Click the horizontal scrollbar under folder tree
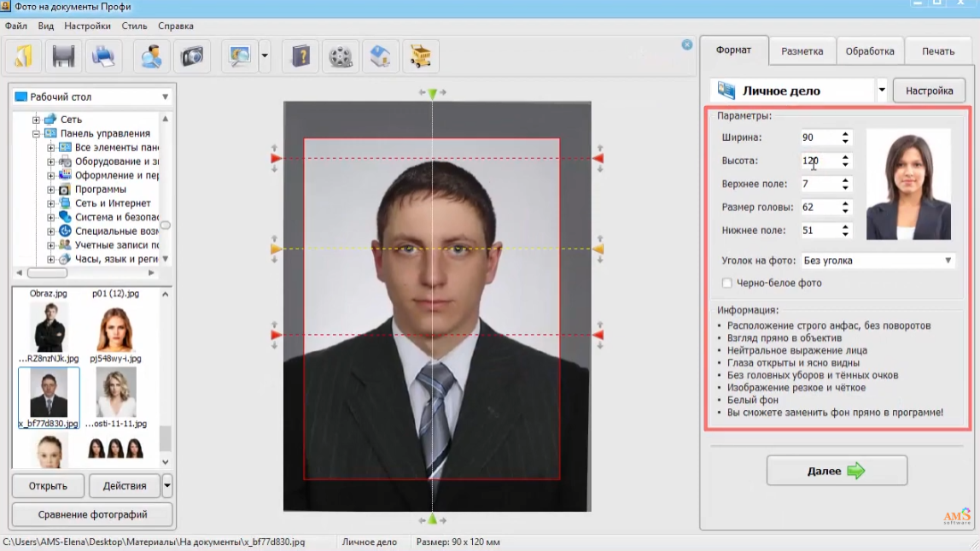Image resolution: width=980 pixels, height=551 pixels. [85, 273]
